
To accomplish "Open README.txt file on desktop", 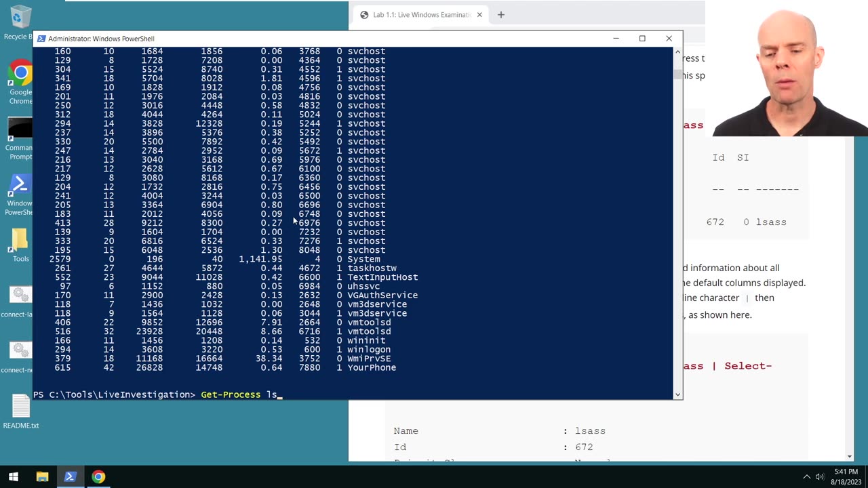I will tap(21, 412).
